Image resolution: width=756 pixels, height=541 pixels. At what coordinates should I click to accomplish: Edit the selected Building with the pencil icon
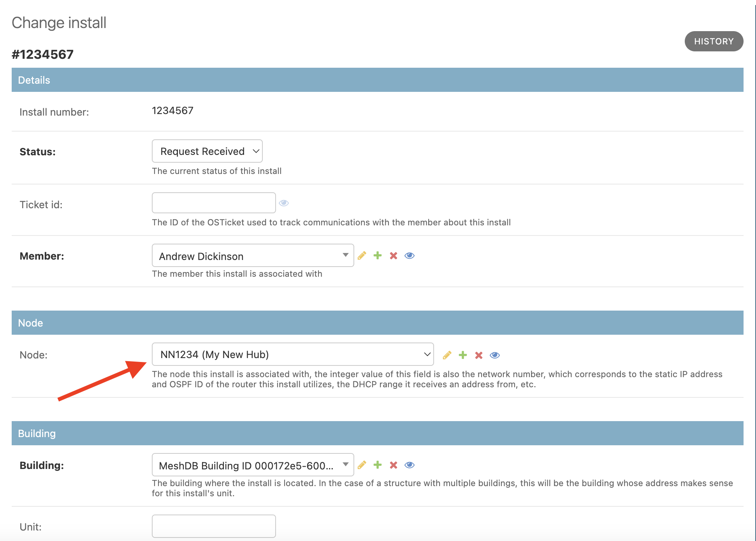pos(362,465)
